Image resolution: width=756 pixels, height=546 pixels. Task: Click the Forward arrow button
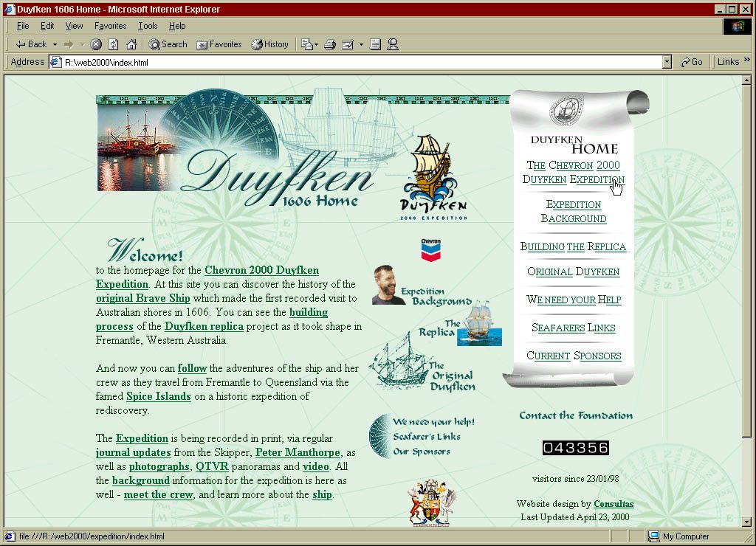(69, 44)
